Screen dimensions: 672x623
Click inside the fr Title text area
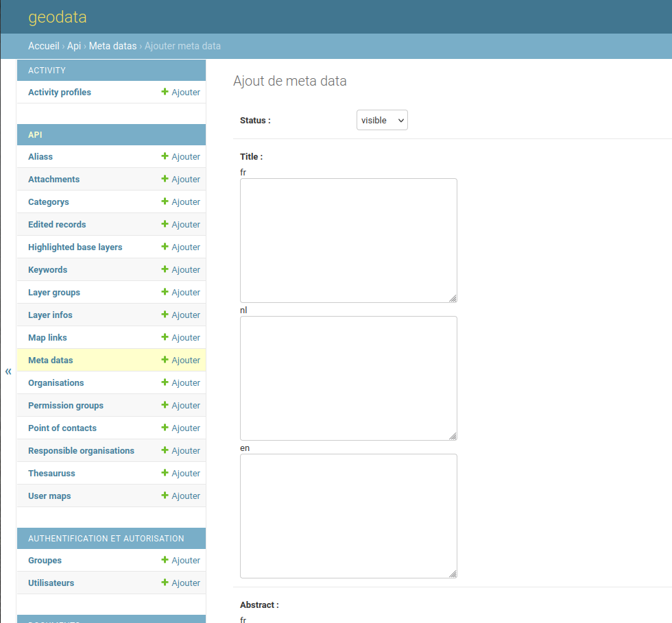click(x=348, y=240)
